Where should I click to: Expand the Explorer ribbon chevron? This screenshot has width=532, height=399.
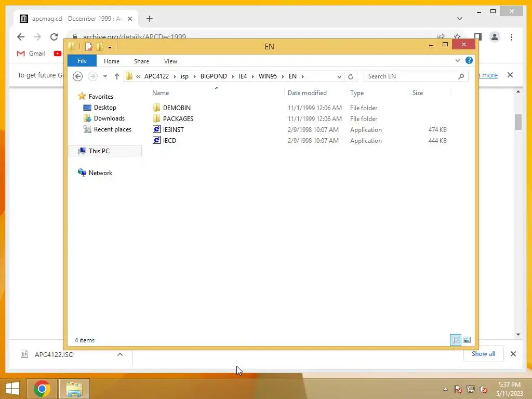[457, 60]
